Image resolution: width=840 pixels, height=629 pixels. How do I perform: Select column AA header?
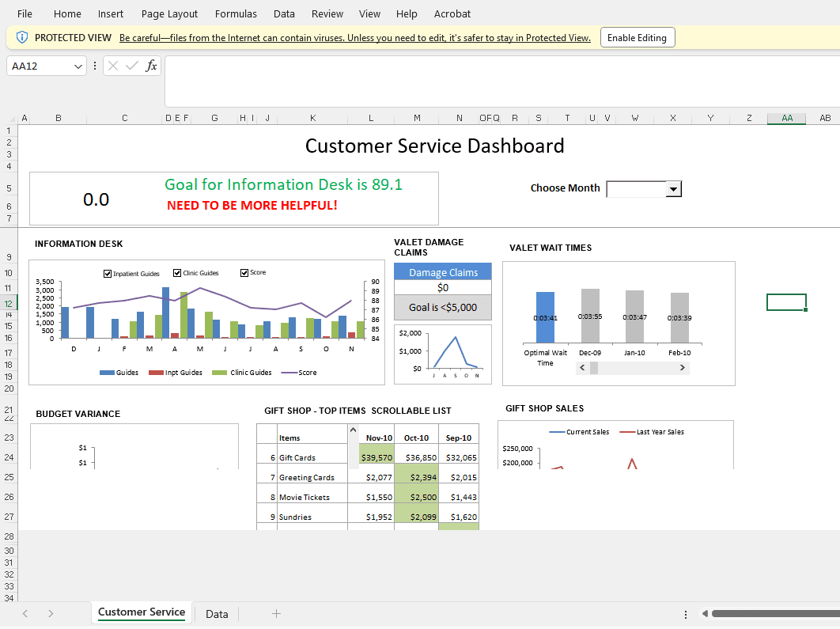tap(786, 119)
